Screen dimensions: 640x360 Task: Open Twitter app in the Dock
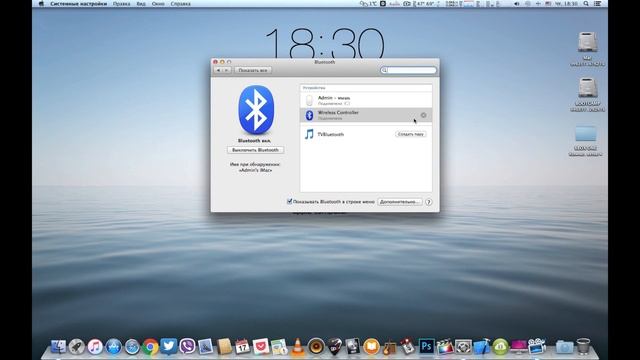pos(169,346)
